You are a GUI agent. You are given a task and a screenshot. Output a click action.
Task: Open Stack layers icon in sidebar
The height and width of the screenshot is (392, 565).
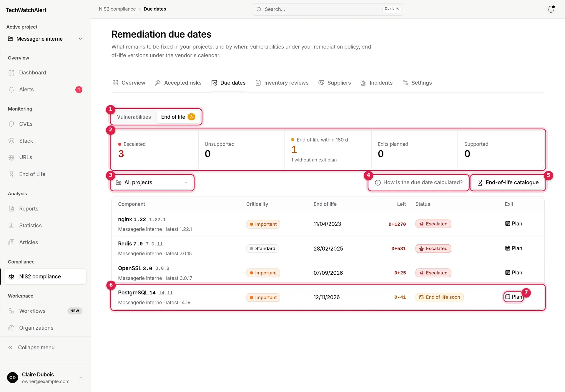(11, 141)
